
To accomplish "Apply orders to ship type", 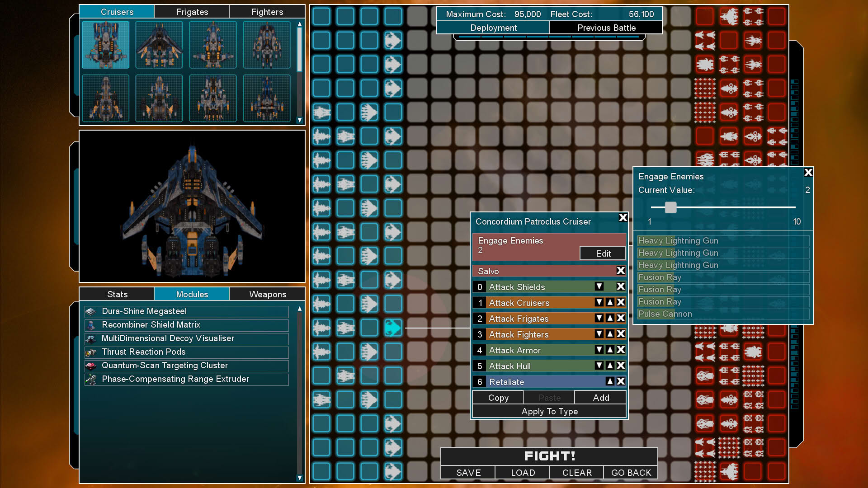I will (x=549, y=411).
